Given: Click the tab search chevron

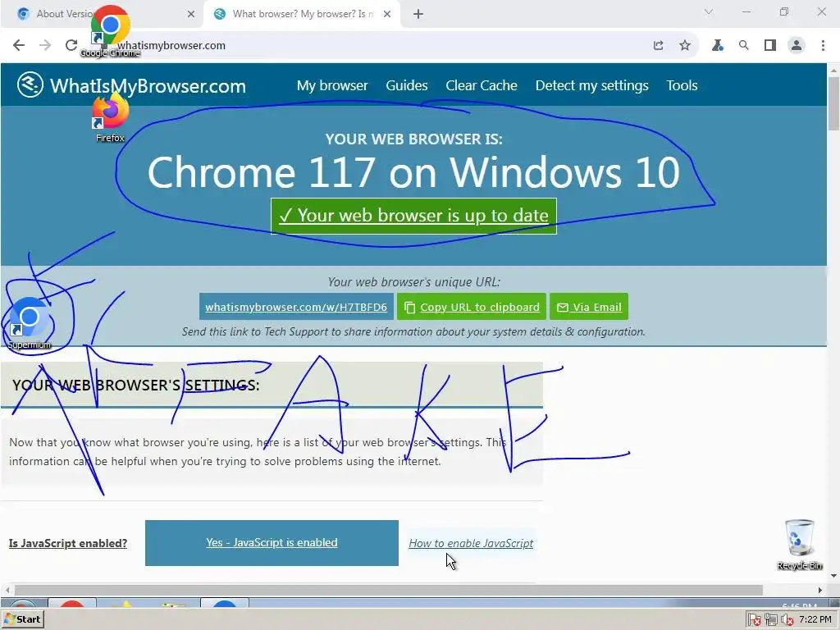Looking at the screenshot, I should [x=709, y=11].
